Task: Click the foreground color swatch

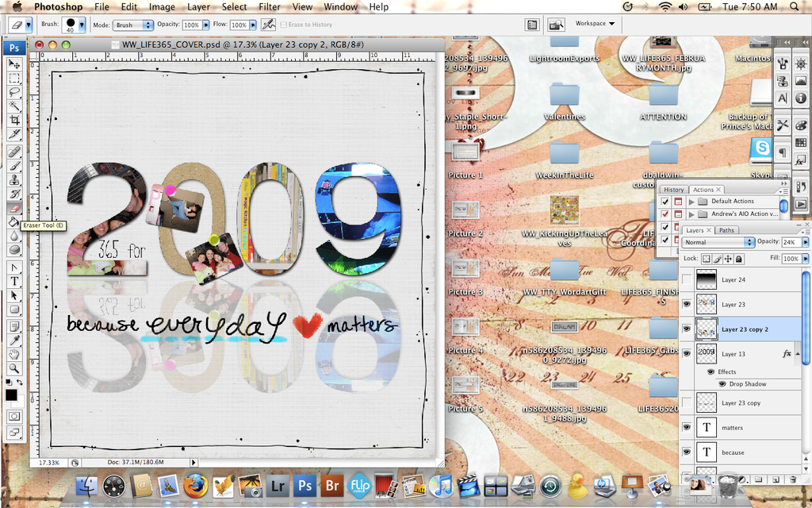Action: tap(11, 394)
